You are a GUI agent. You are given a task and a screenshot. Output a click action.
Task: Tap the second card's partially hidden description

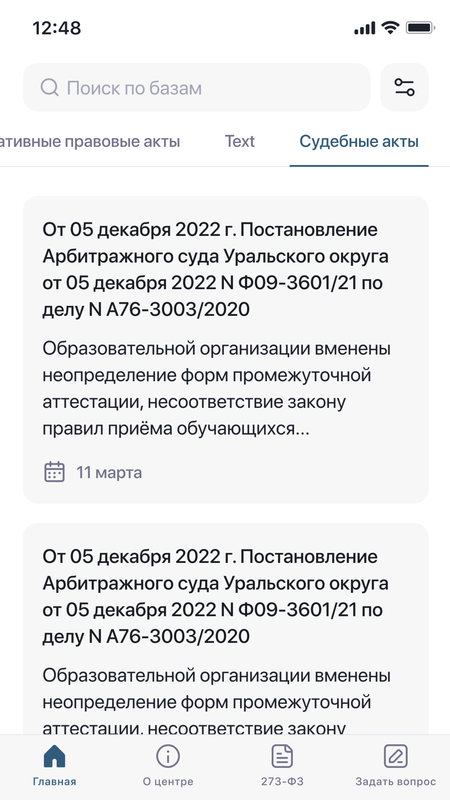pos(216,702)
